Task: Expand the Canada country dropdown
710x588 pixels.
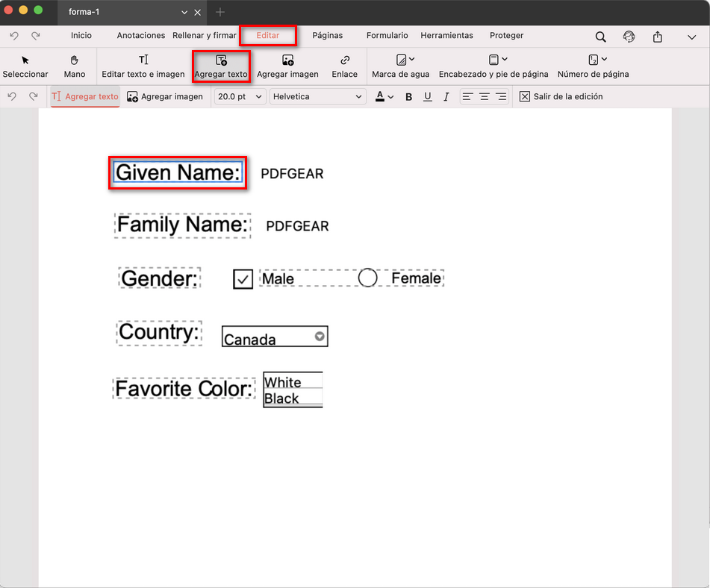Action: 320,337
